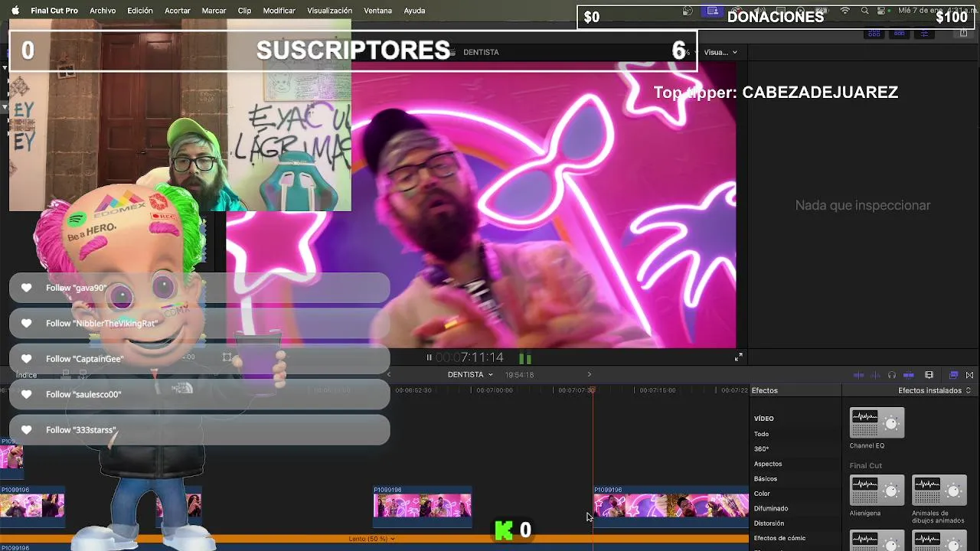The width and height of the screenshot is (980, 551).
Task: Click the Share export icon
Action: 962,34
